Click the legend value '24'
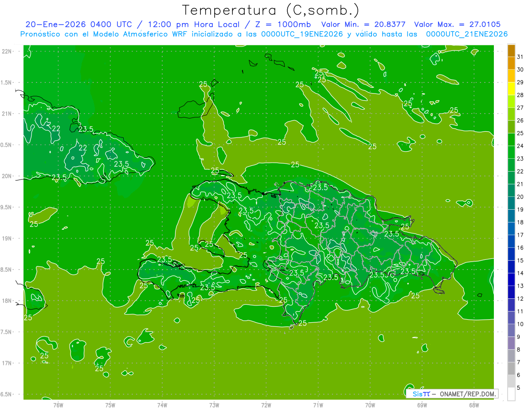This screenshot has height=411, width=532. [x=520, y=146]
